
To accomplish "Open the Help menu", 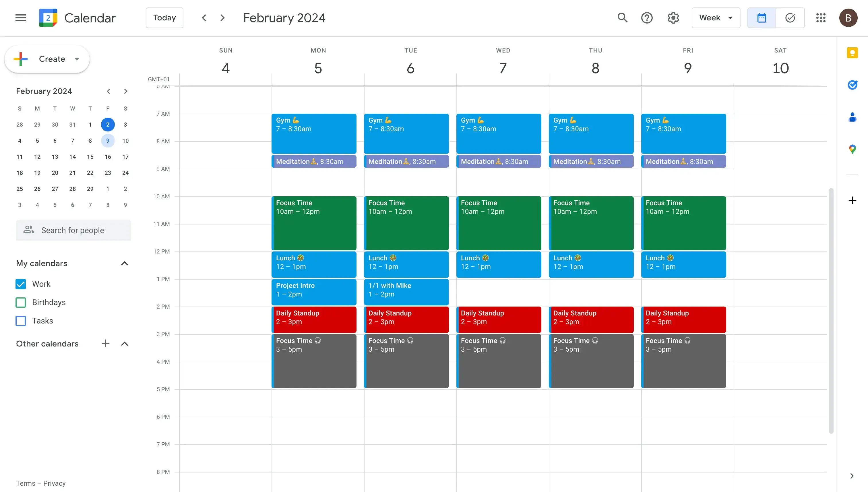I will [647, 18].
